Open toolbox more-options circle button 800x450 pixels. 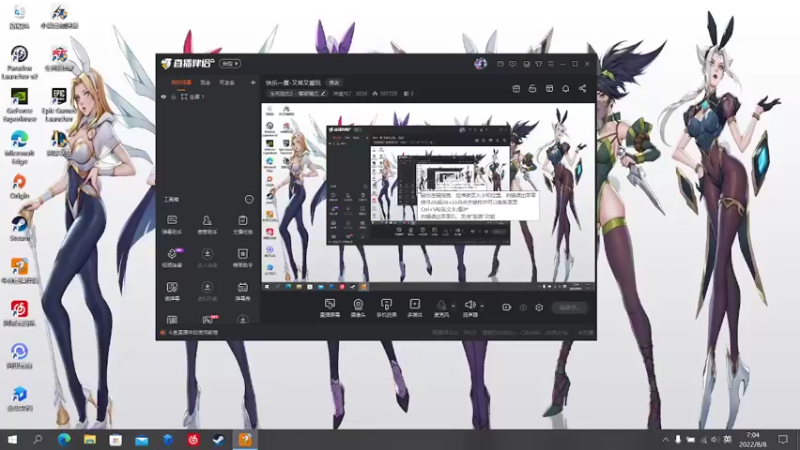click(x=249, y=199)
